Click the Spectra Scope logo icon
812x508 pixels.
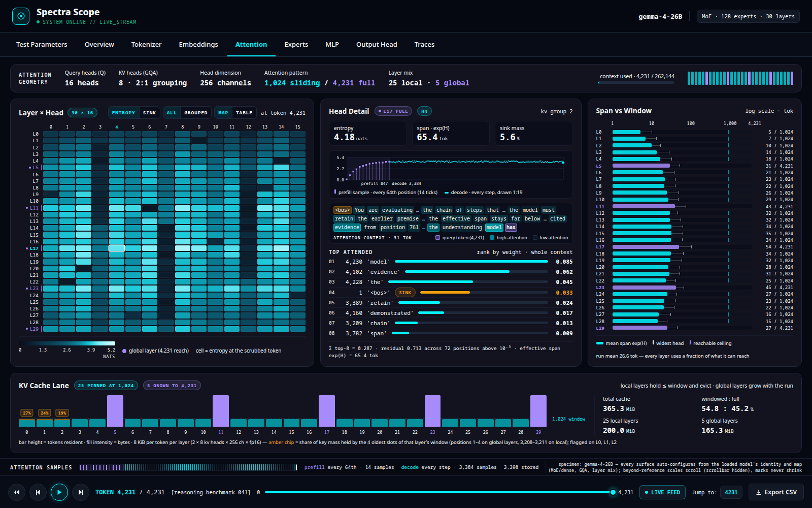click(x=21, y=16)
